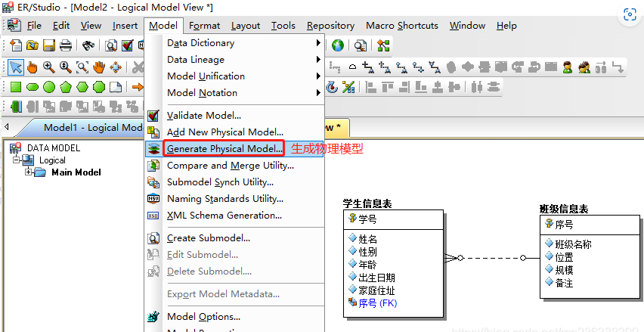
Task: Select the orange open-hand pan tool
Action: (x=98, y=67)
